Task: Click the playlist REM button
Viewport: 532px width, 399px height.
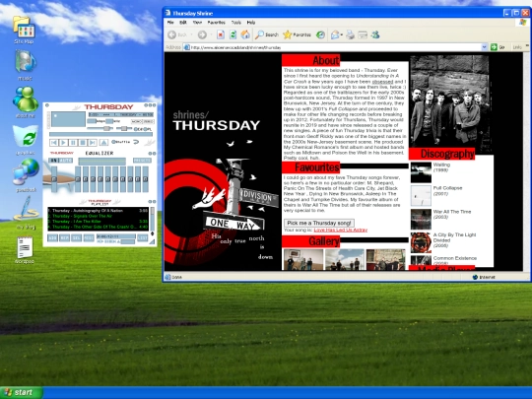Action: click(64, 237)
